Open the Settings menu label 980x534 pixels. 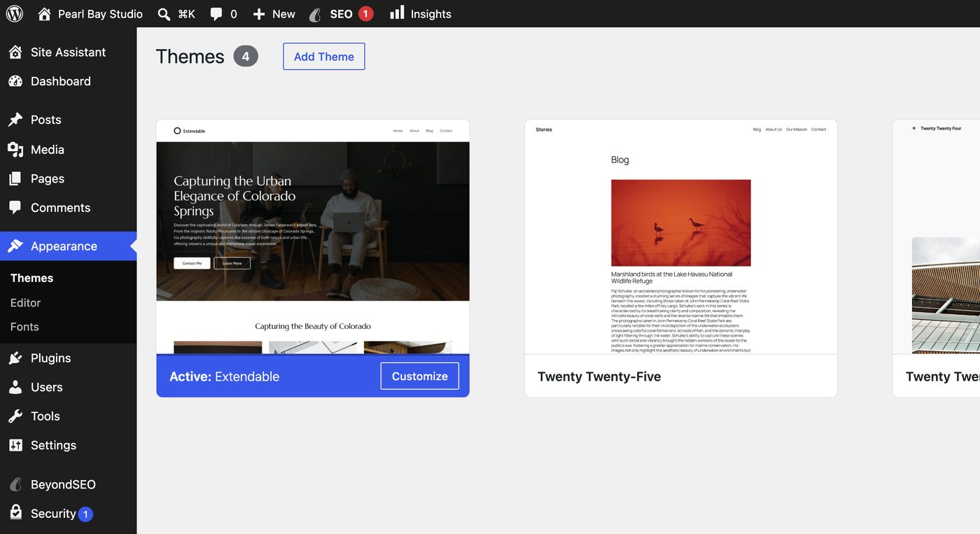(x=54, y=445)
